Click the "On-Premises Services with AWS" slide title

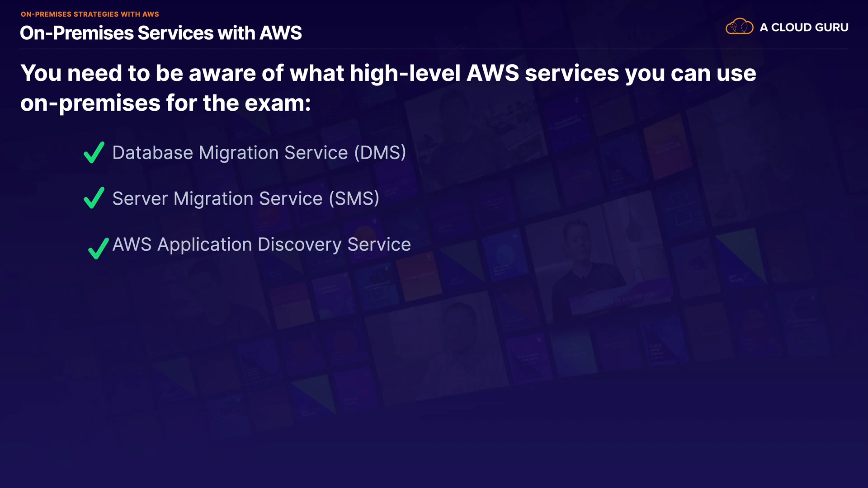160,33
